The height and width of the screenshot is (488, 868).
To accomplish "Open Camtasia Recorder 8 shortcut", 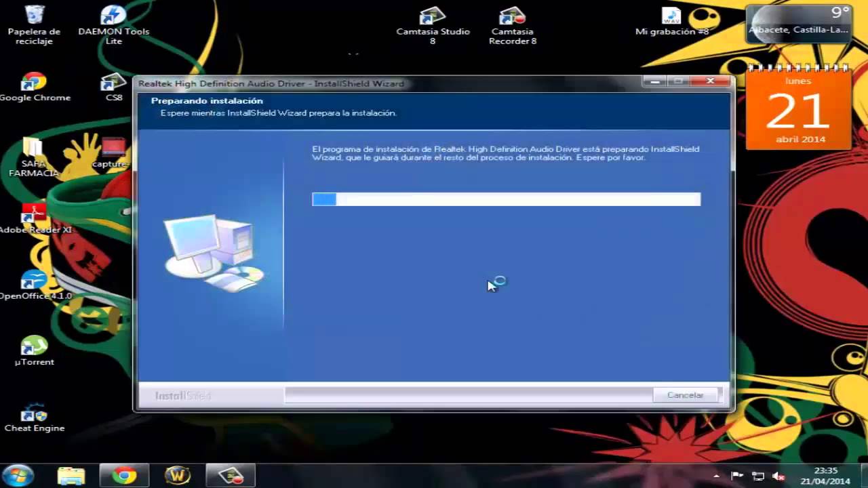I will (x=513, y=26).
